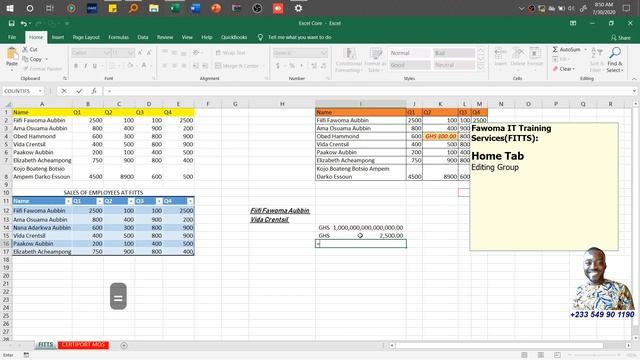The image size is (640, 360).
Task: Click the Decrease Font Size icon
Action: [149, 53]
